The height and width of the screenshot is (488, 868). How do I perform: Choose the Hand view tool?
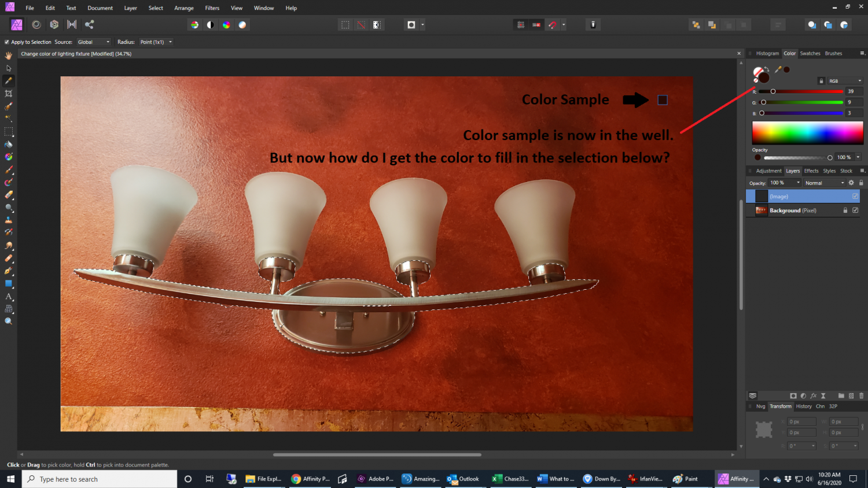[x=9, y=56]
